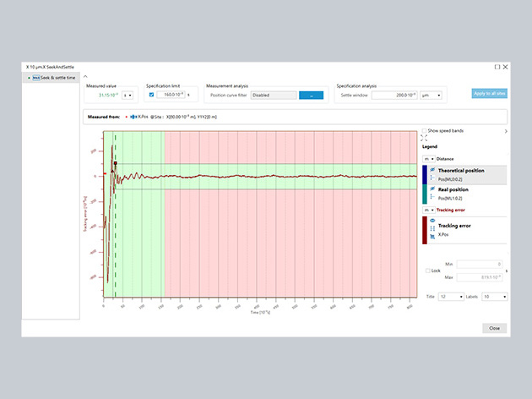
Task: Open the Measured value unit dropdown
Action: click(x=128, y=96)
